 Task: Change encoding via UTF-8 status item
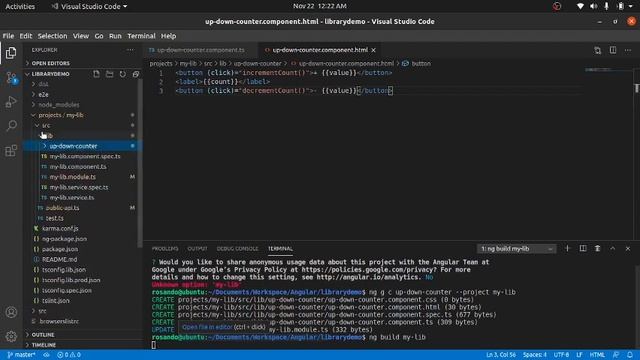click(561, 355)
